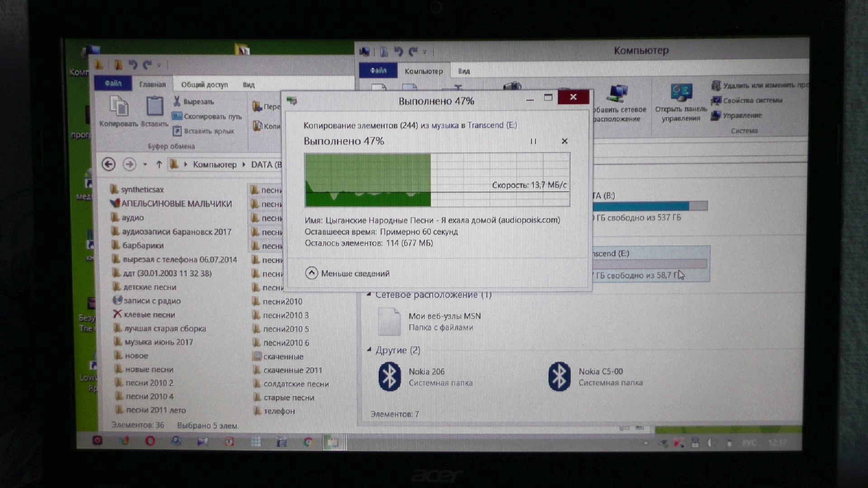Select the скаченные item

pos(278,357)
